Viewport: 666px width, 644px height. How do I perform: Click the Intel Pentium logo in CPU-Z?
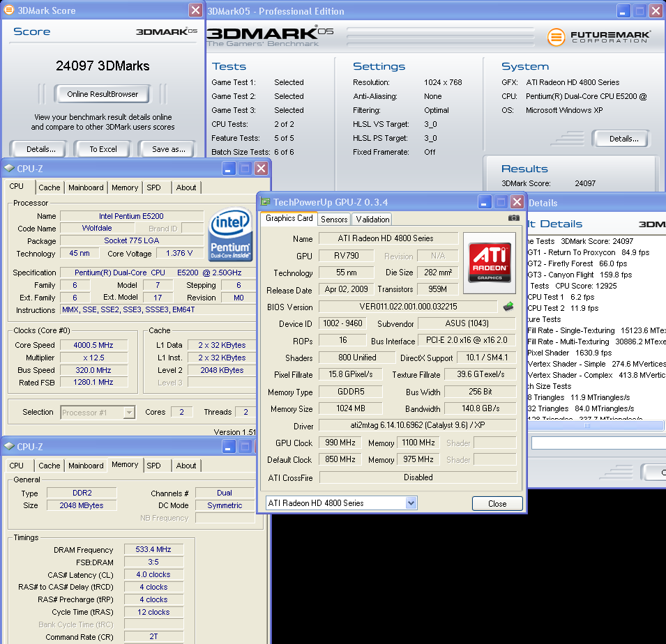(x=230, y=234)
